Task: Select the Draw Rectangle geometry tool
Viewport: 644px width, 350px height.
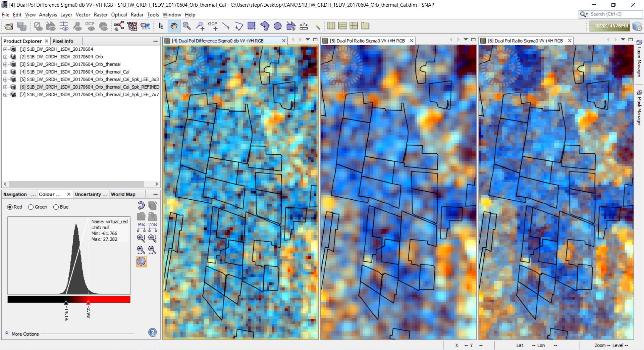Action: (252, 26)
